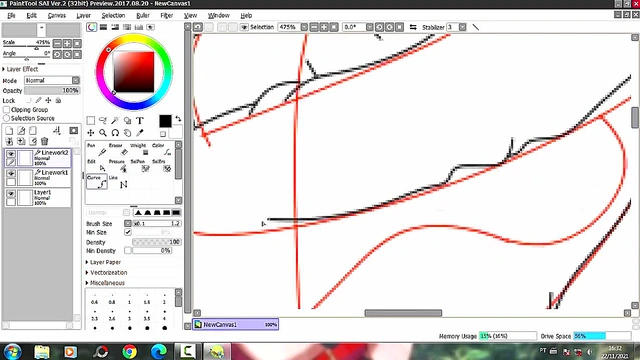Open the layer Mode dropdown

coord(76,80)
